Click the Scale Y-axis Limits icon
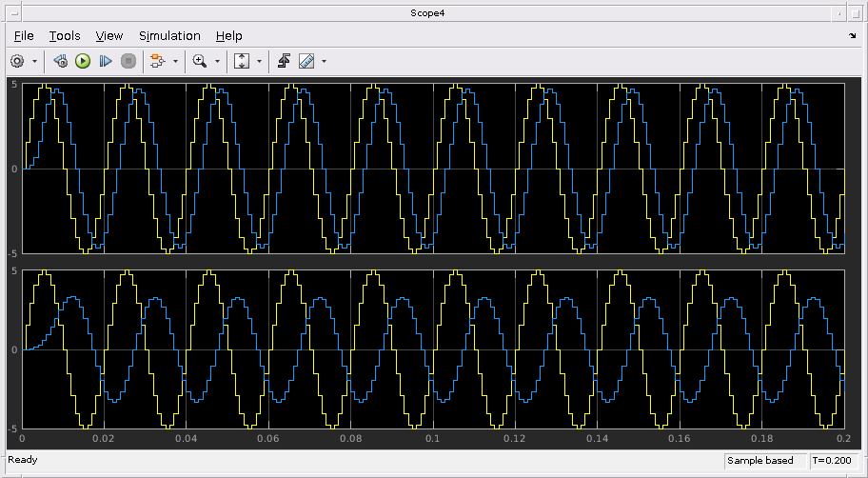The height and width of the screenshot is (478, 868). point(241,61)
